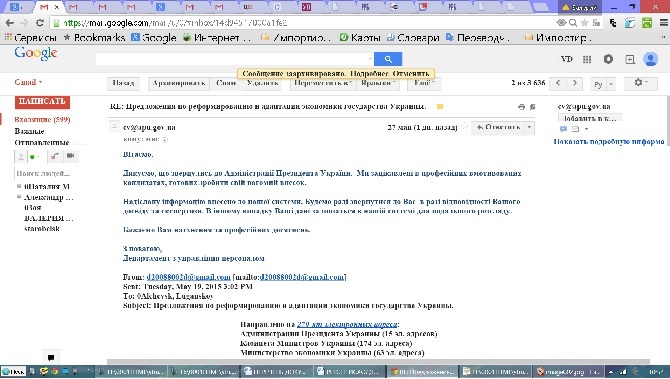This screenshot has width=670, height=379.
Task: Click first d20088002d@gmail.com link
Action: tap(188, 277)
